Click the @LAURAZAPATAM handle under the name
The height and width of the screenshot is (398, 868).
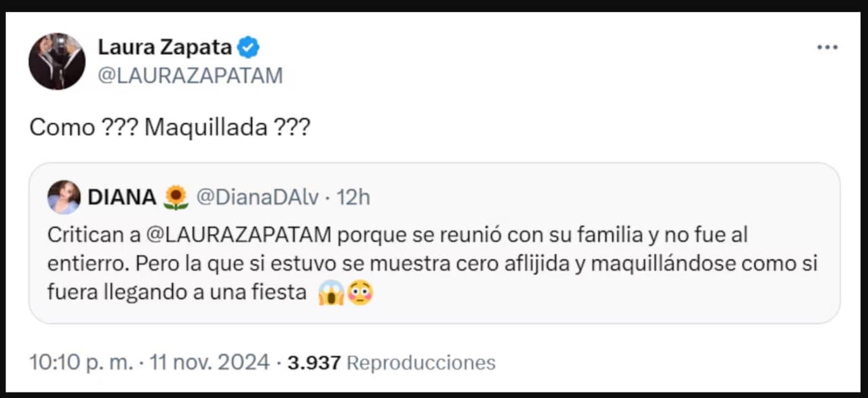[190, 76]
